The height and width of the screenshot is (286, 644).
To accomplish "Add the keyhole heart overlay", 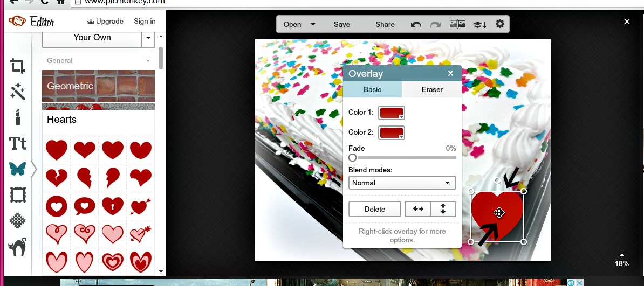I will (x=113, y=206).
